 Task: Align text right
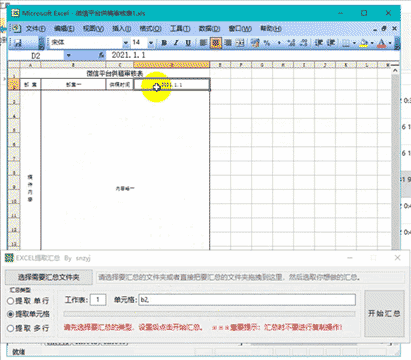pyautogui.click(x=228, y=43)
